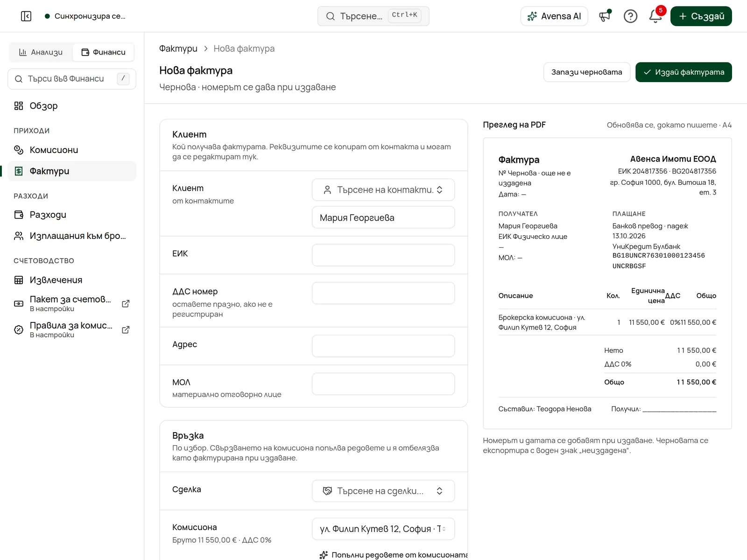Viewport: 747px width, 560px height.
Task: Click the Разходи wallet icon
Action: 19,215
